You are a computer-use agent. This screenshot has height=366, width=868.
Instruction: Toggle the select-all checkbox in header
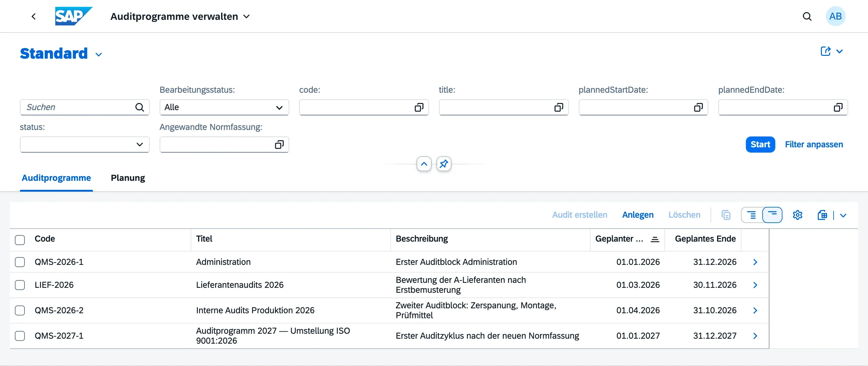pos(20,240)
